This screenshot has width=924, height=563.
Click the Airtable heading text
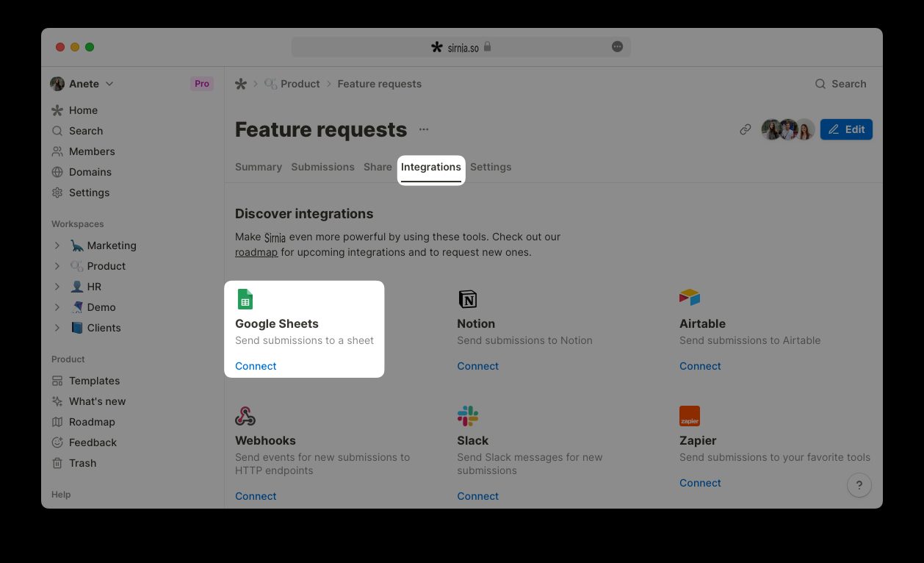click(702, 323)
